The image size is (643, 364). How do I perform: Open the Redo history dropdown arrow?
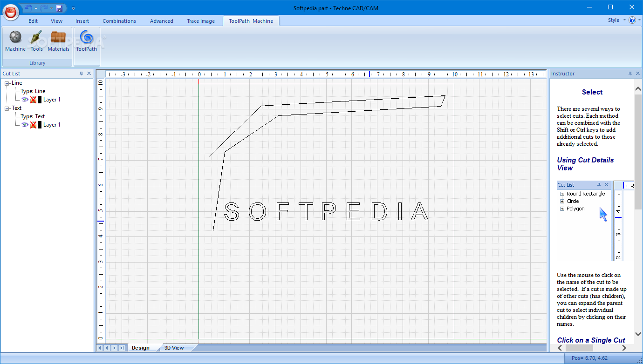click(x=51, y=8)
